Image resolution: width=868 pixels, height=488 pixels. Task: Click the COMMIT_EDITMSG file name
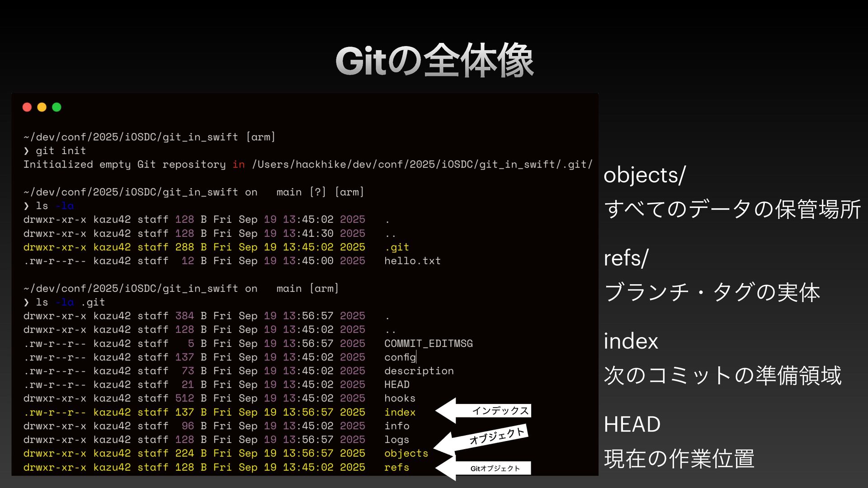click(x=428, y=343)
